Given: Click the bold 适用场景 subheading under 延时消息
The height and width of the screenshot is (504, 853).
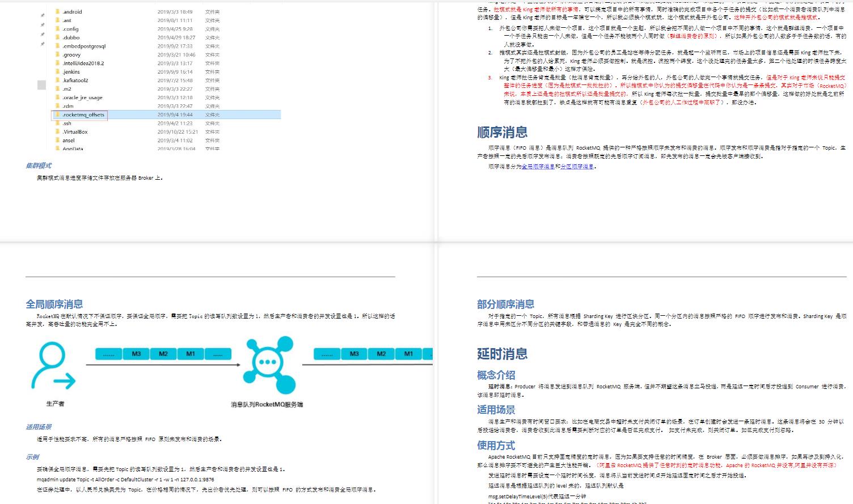Looking at the screenshot, I should [496, 410].
